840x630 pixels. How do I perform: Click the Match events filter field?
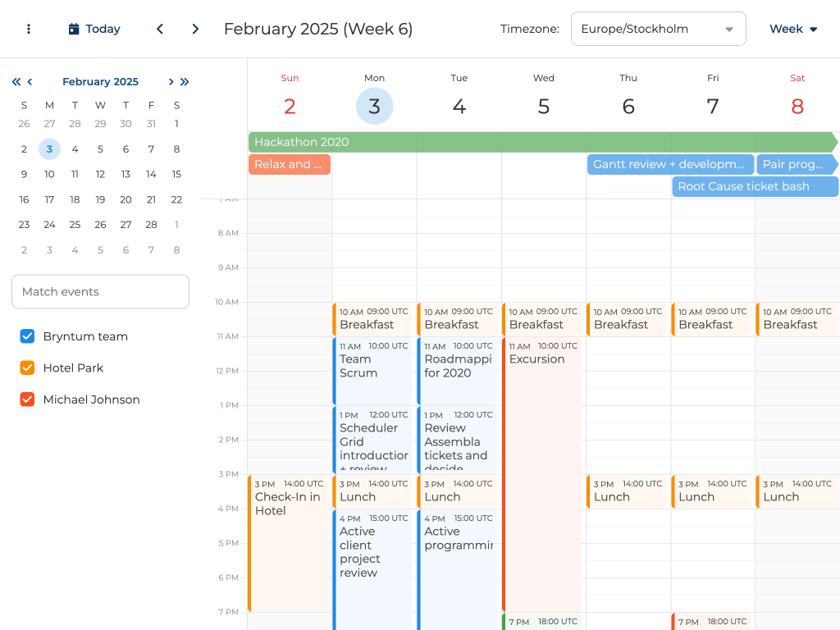click(x=100, y=291)
